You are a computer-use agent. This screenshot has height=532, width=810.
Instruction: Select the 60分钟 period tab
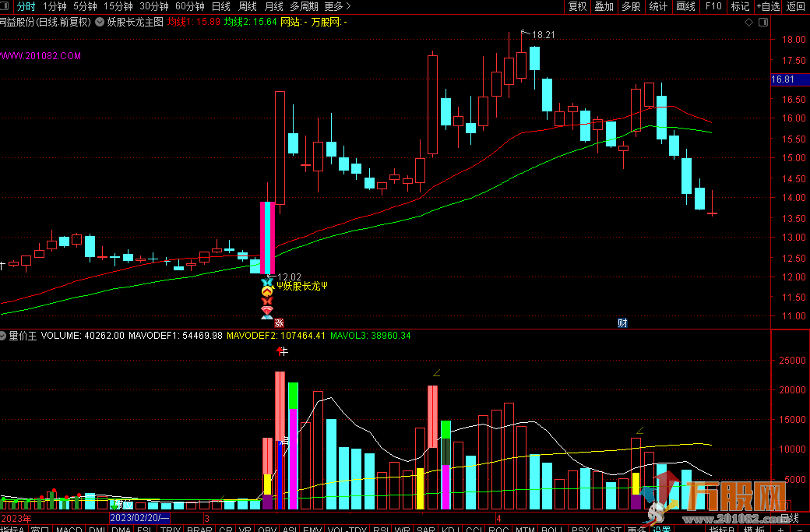pos(189,6)
